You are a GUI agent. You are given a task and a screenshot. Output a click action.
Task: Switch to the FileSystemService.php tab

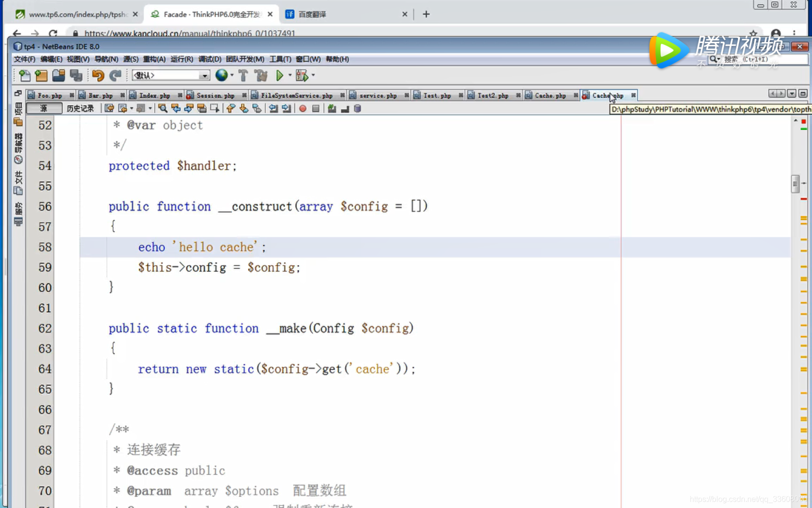coord(296,95)
